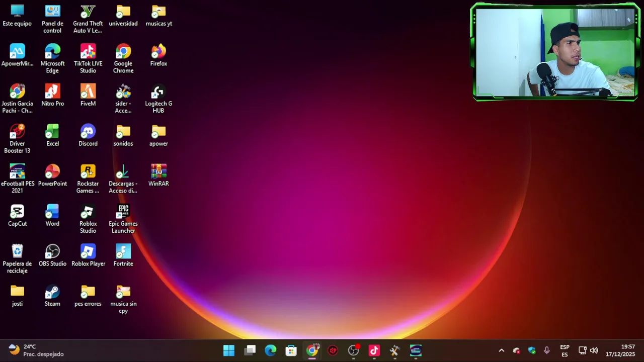Open the josti folder
This screenshot has width=644, height=362.
tap(17, 296)
